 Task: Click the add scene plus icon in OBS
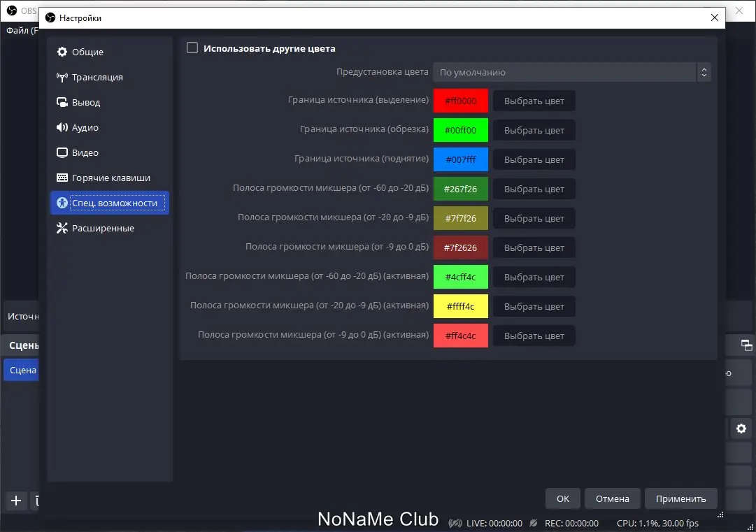coord(16,501)
